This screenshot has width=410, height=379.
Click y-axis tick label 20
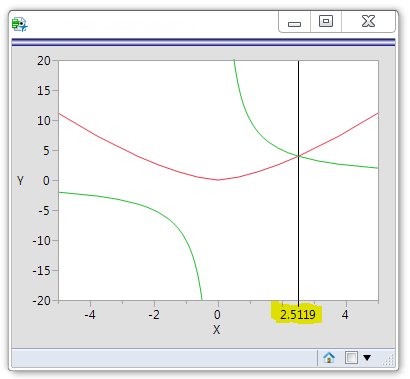click(44, 61)
